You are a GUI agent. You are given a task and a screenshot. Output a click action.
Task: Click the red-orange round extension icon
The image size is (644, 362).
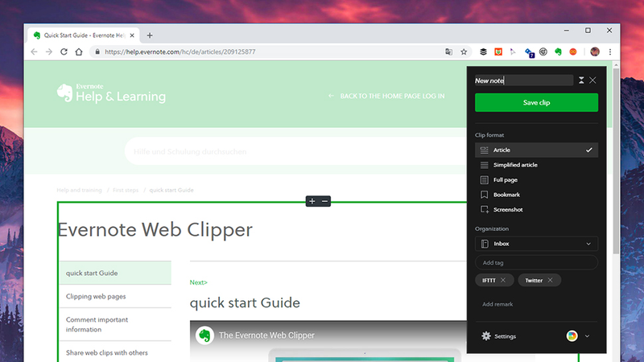tap(573, 51)
